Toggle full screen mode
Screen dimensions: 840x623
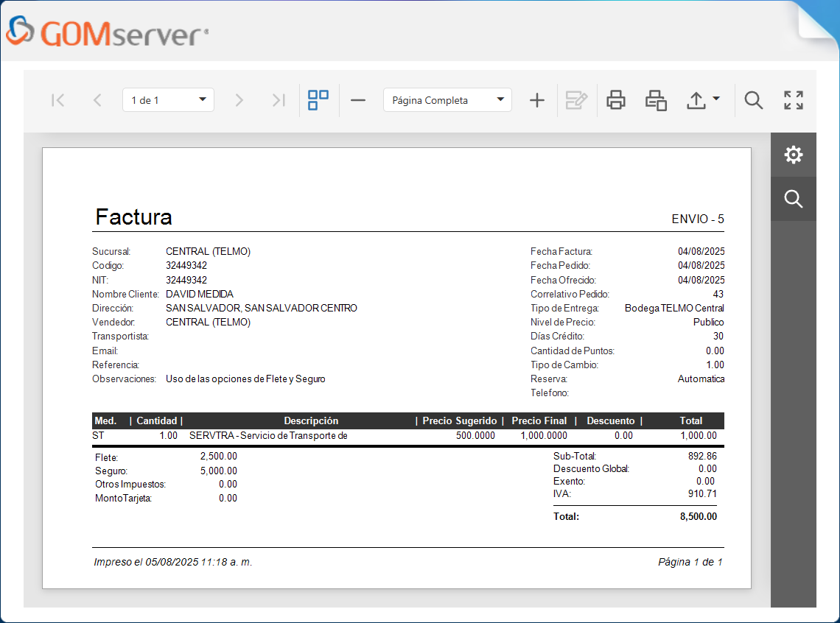794,100
